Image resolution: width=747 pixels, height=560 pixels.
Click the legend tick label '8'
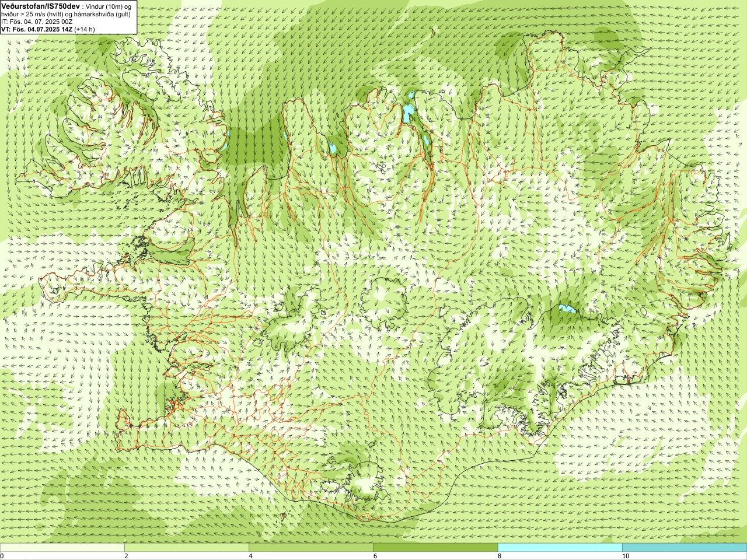click(x=500, y=556)
